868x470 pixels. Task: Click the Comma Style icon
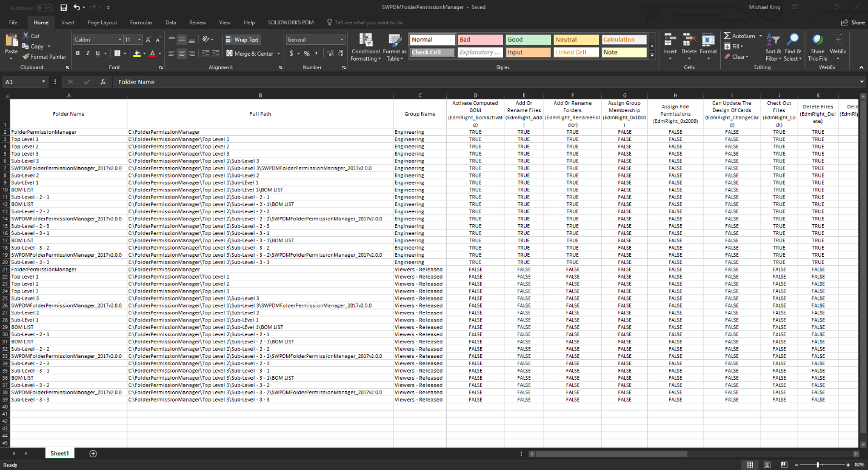pos(316,53)
